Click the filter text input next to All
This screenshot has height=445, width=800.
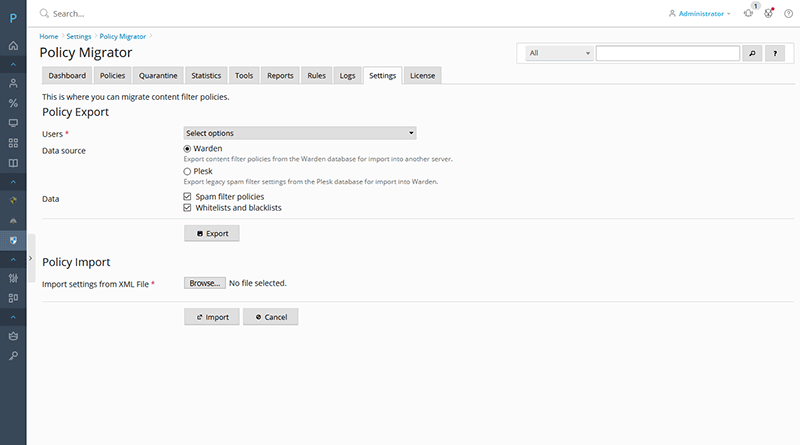click(x=668, y=53)
